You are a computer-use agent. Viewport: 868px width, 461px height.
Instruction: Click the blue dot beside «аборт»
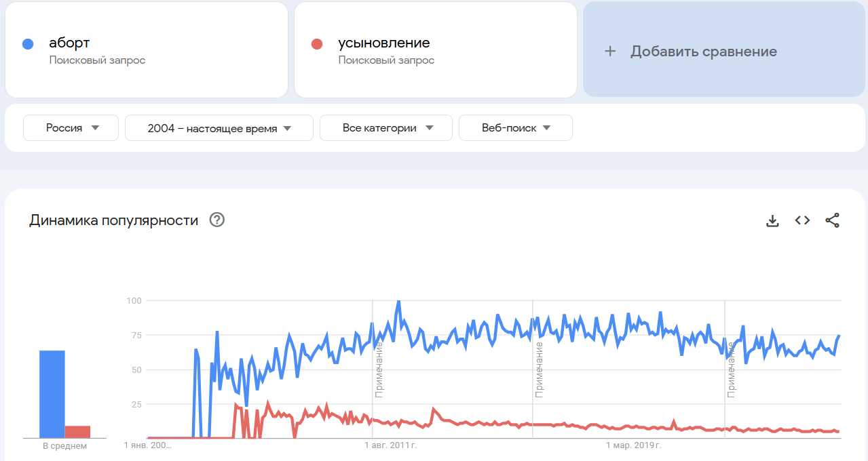click(x=28, y=45)
